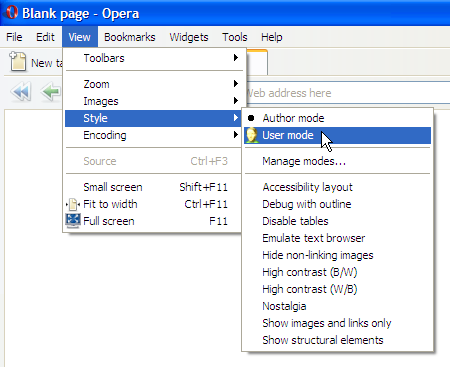The height and width of the screenshot is (367, 450).
Task: Click the rewind double-arrow navigation button
Action: tap(21, 91)
